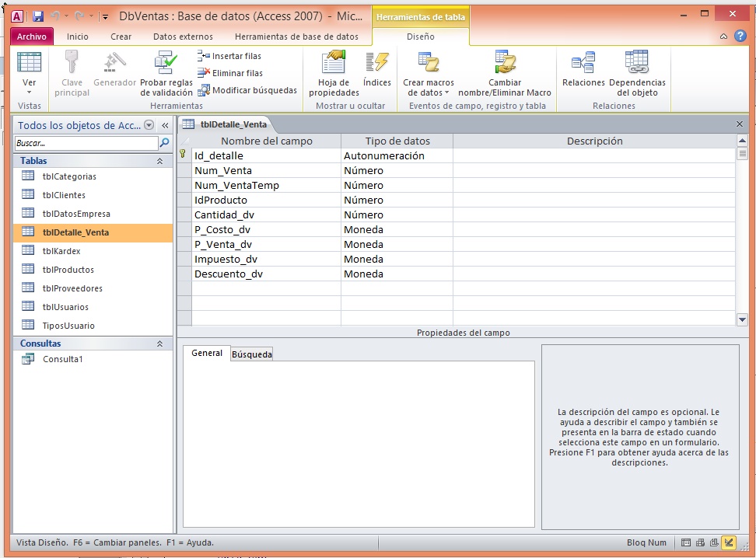Viewport: 756px width, 558px height.
Task: Open the tblProductos table
Action: tap(68, 270)
